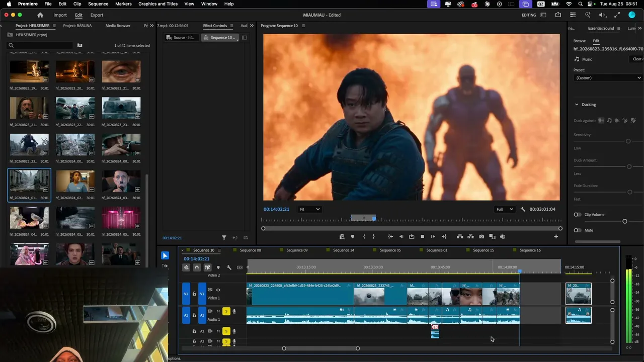Switch to Export mode
This screenshot has height=362, width=644.
pos(97,15)
